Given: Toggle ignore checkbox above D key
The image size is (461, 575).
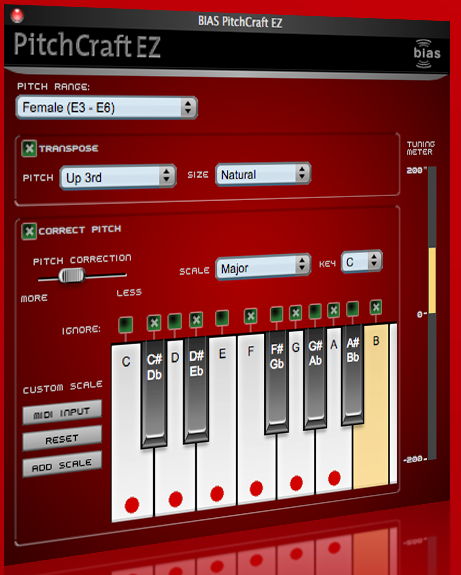Looking at the screenshot, I should [175, 321].
